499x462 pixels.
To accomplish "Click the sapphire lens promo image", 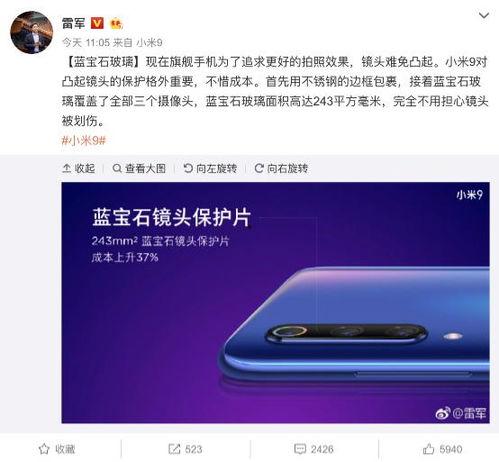I will 275,303.
